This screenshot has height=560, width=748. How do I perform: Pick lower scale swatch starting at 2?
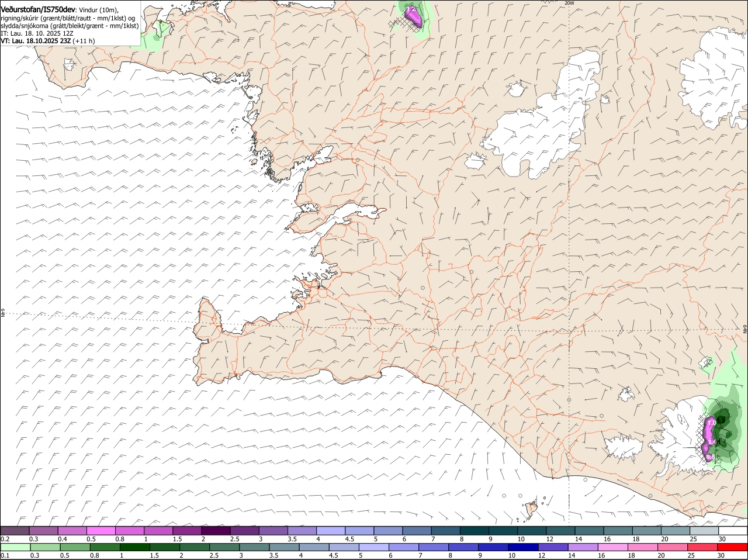click(x=195, y=547)
